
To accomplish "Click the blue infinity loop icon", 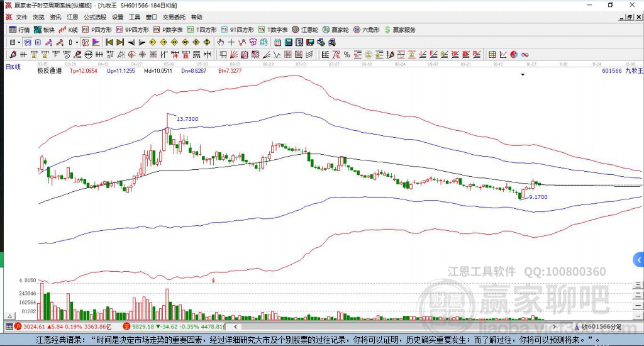I will point(525,55).
